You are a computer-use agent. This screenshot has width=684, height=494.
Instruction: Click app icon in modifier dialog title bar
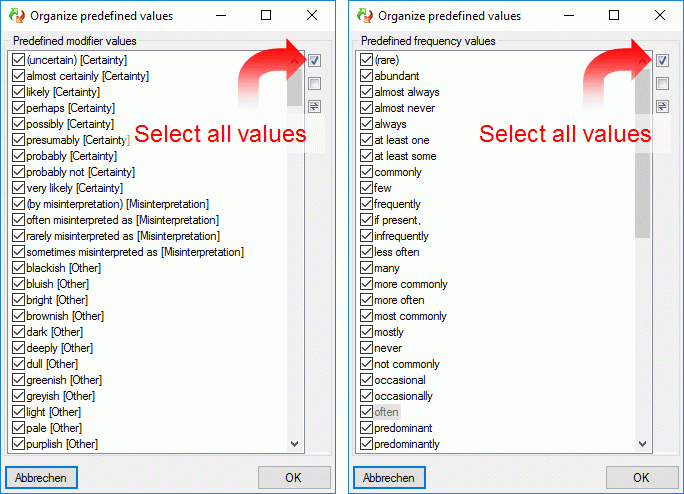coord(17,15)
